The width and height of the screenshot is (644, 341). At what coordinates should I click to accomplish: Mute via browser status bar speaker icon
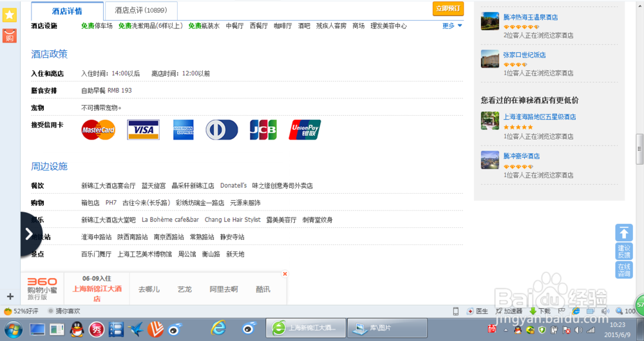coord(605,311)
